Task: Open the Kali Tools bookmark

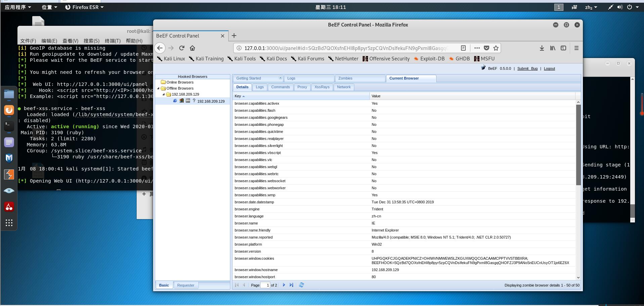Action: [241, 58]
